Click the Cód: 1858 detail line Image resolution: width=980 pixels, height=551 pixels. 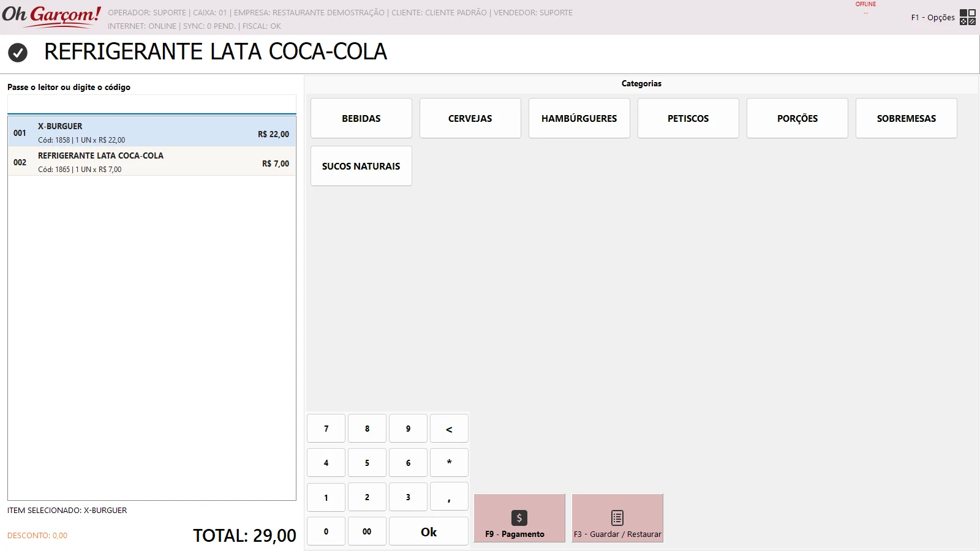click(x=81, y=140)
